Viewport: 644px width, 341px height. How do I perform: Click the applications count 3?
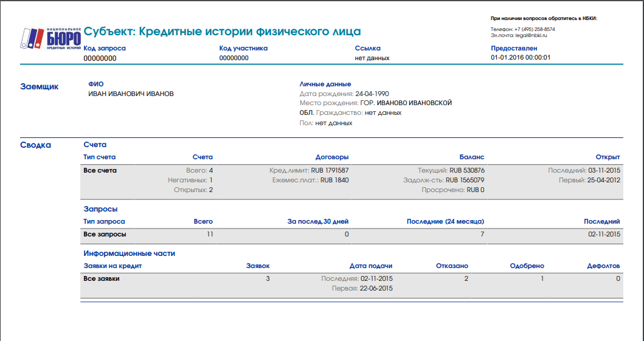[268, 278]
